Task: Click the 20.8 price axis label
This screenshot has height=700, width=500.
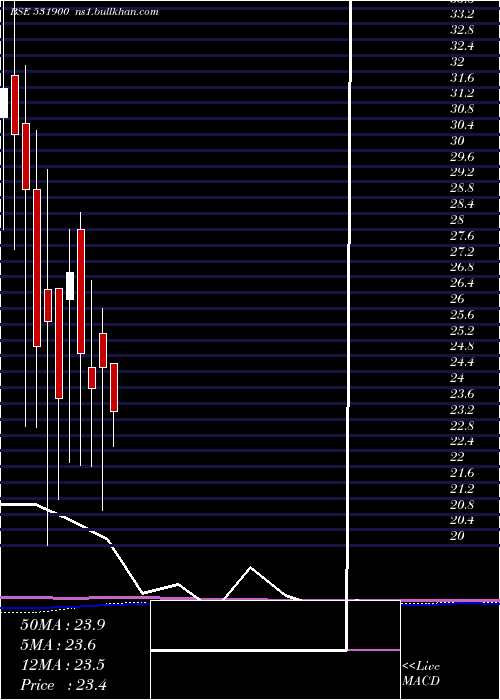Action: point(462,504)
